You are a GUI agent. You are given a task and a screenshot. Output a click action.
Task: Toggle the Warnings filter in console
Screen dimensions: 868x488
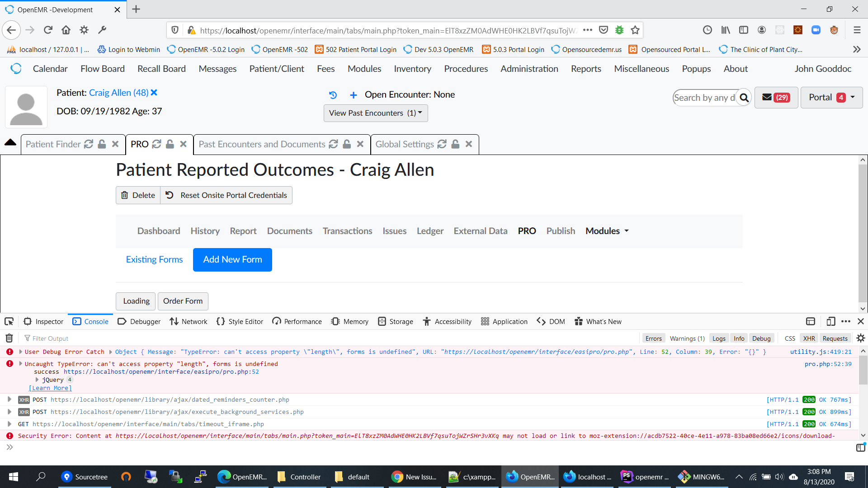click(686, 338)
